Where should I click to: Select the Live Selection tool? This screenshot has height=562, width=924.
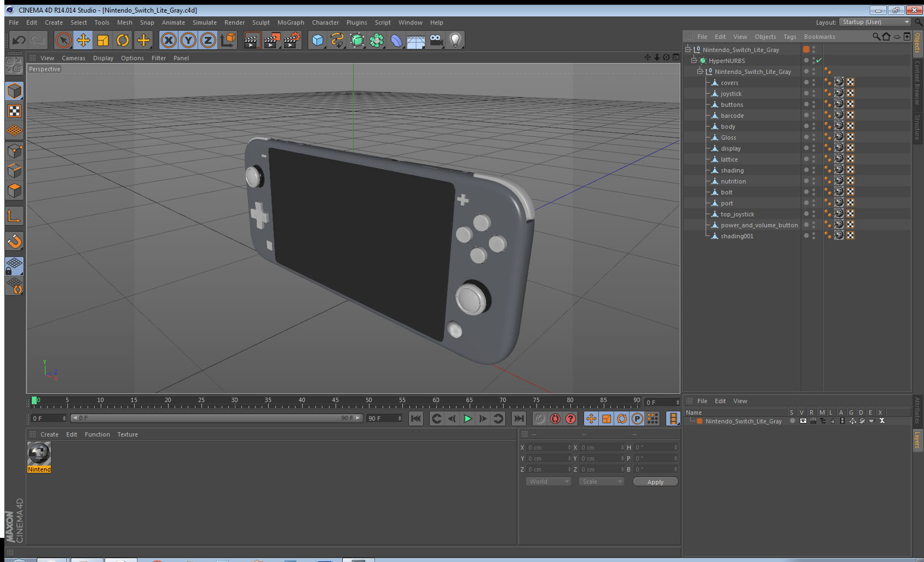click(63, 40)
